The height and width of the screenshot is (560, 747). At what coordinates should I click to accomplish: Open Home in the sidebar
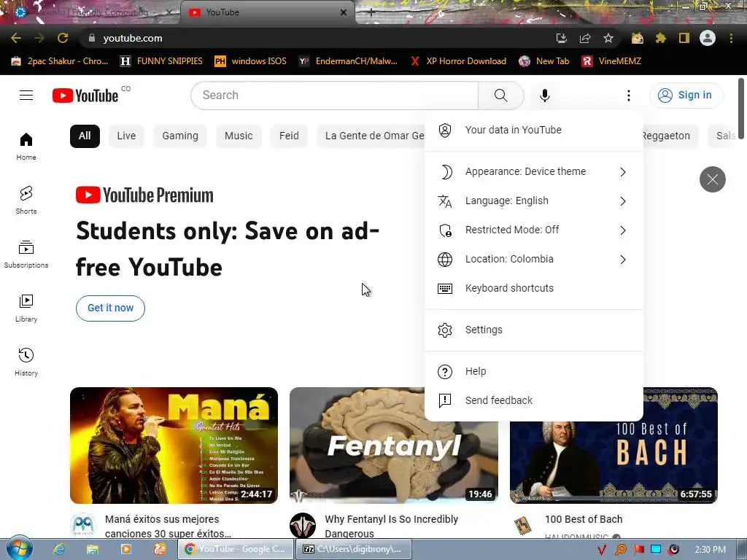(26, 146)
